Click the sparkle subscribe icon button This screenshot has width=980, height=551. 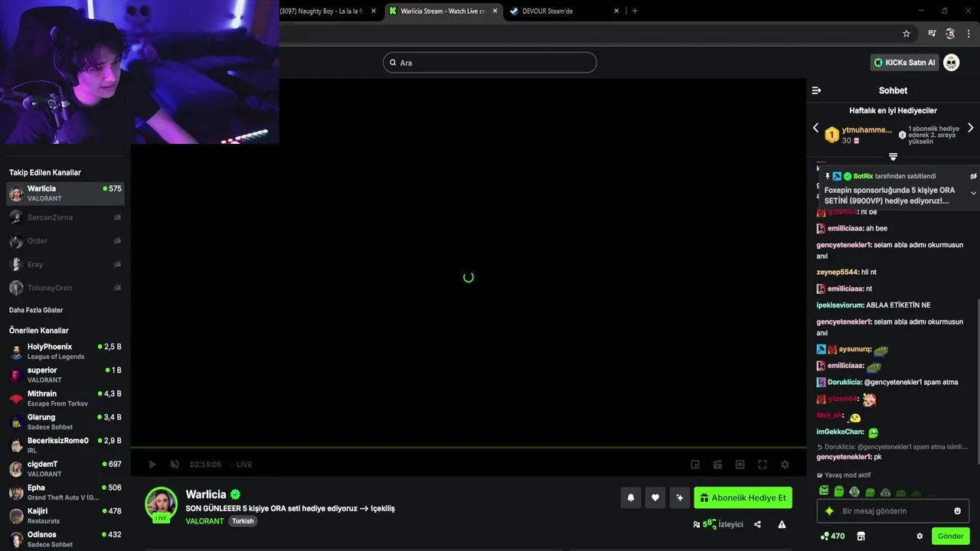click(680, 497)
